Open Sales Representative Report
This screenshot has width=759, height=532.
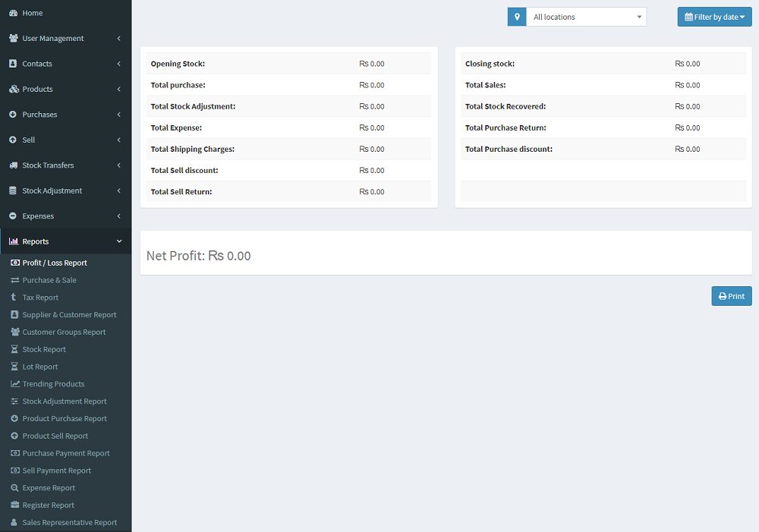69,522
